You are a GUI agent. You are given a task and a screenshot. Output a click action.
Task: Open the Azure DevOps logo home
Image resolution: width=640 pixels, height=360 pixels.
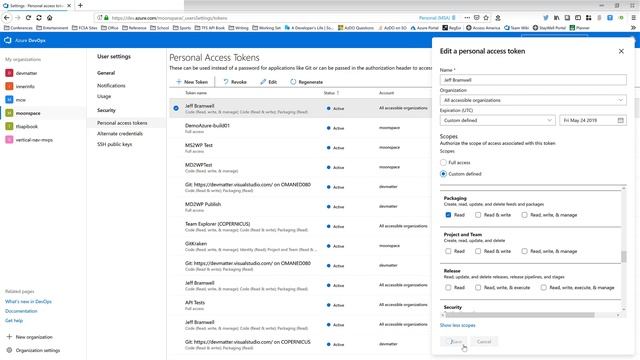[8, 40]
